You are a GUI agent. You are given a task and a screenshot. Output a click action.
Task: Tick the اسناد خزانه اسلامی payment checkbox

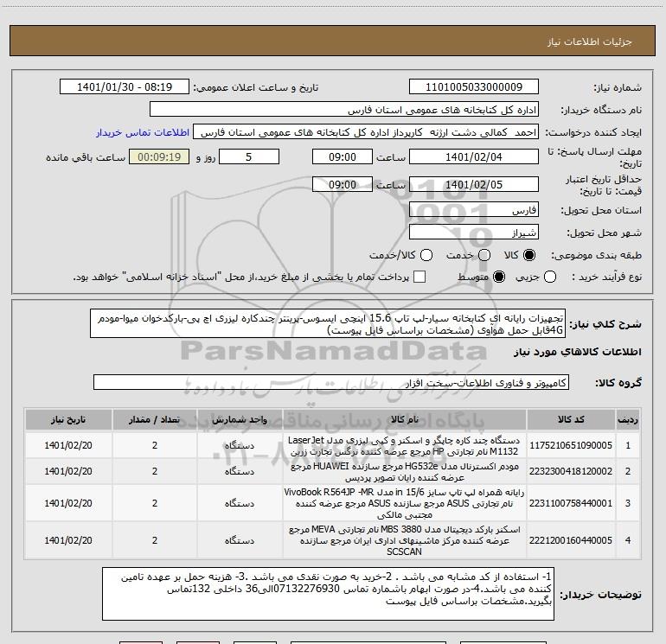tap(419, 277)
